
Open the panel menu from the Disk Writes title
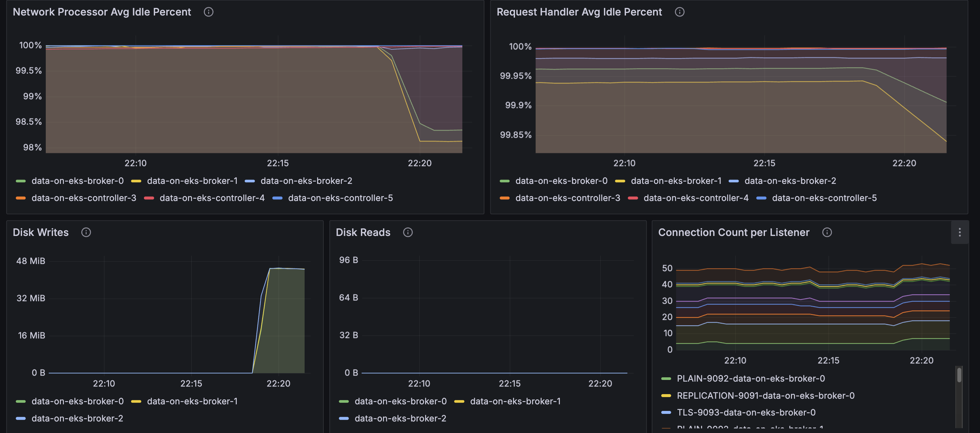41,232
